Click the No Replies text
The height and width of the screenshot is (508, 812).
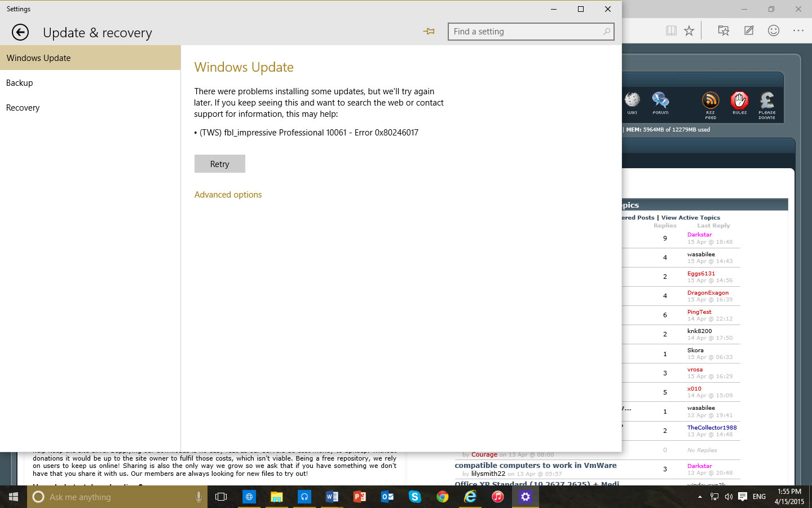pos(702,450)
